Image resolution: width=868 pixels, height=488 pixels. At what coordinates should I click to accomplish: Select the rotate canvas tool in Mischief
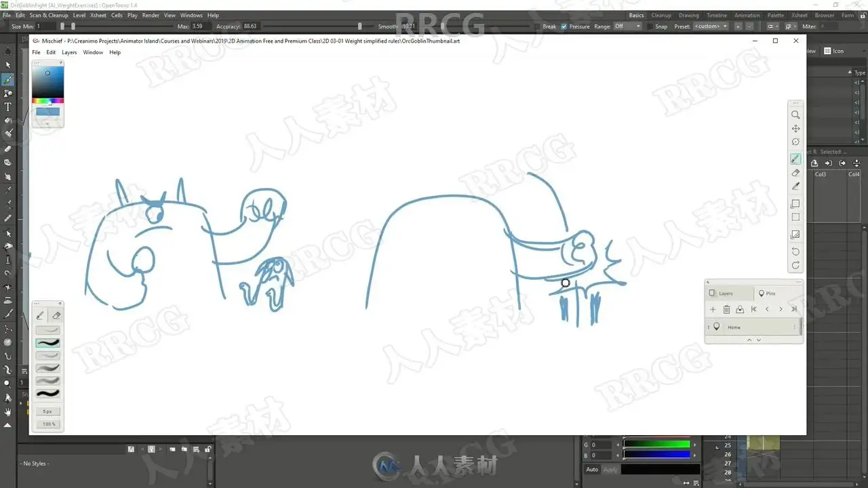pyautogui.click(x=795, y=142)
